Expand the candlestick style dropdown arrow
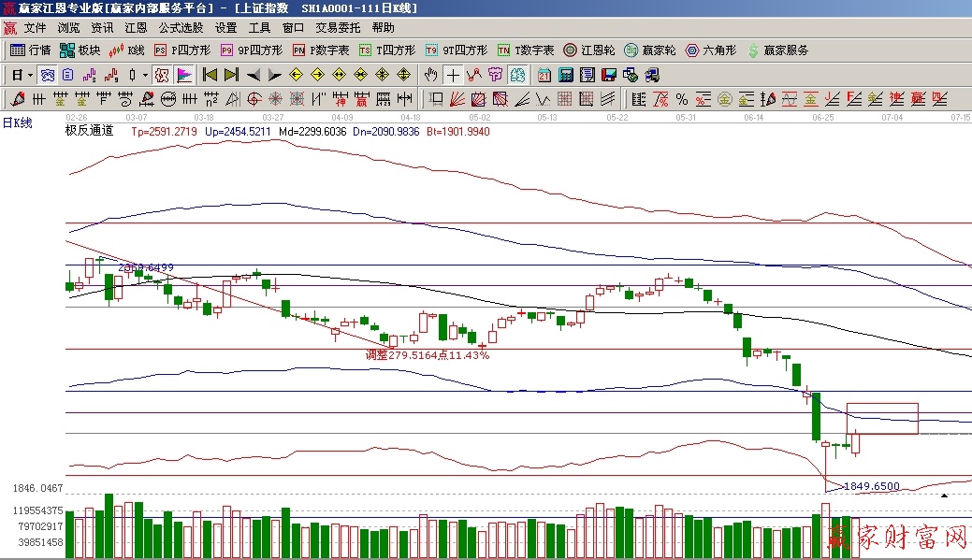Screen dimensions: 972x560 pyautogui.click(x=144, y=75)
